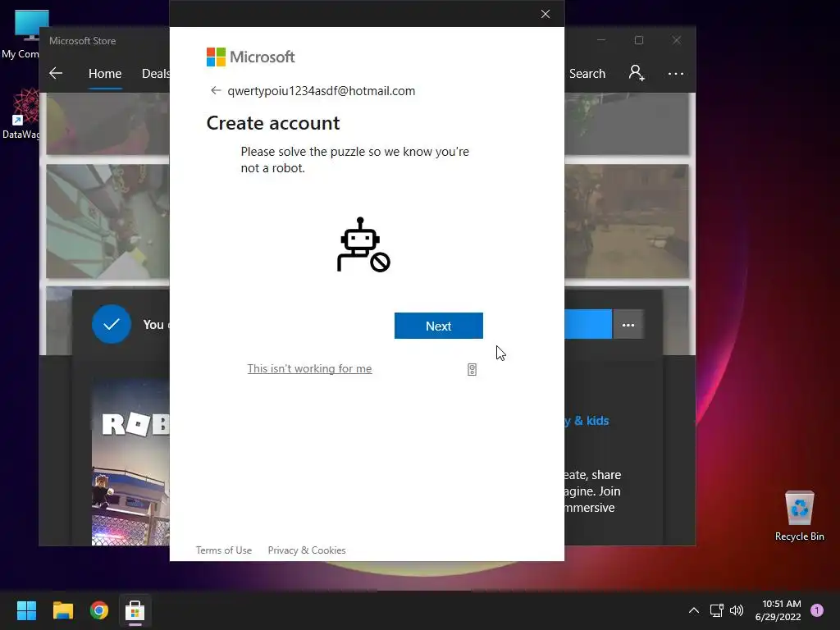Click the blue checkmark circle in Store notification
This screenshot has width=840, height=630.
[x=112, y=324]
